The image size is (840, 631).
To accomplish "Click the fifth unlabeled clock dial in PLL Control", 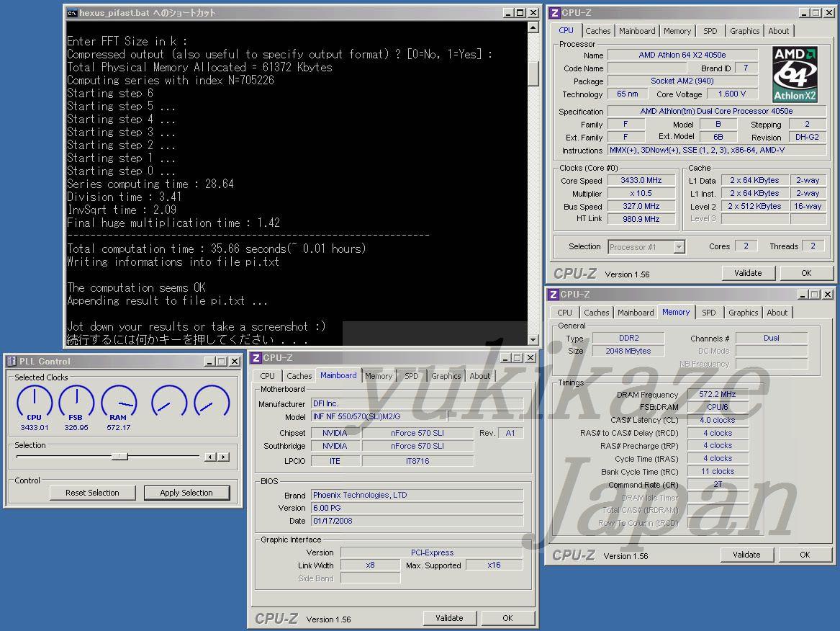I will (x=212, y=401).
